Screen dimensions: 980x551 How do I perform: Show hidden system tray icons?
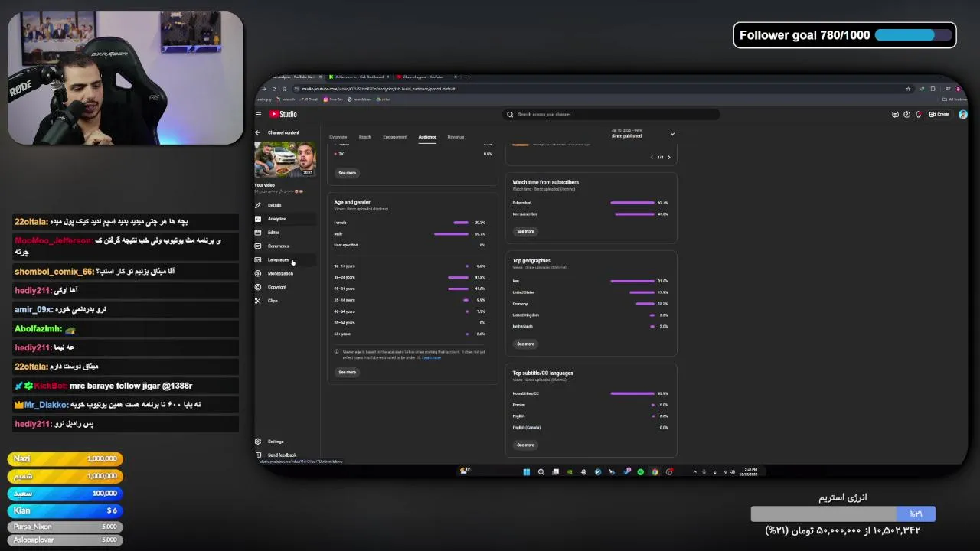pos(695,471)
